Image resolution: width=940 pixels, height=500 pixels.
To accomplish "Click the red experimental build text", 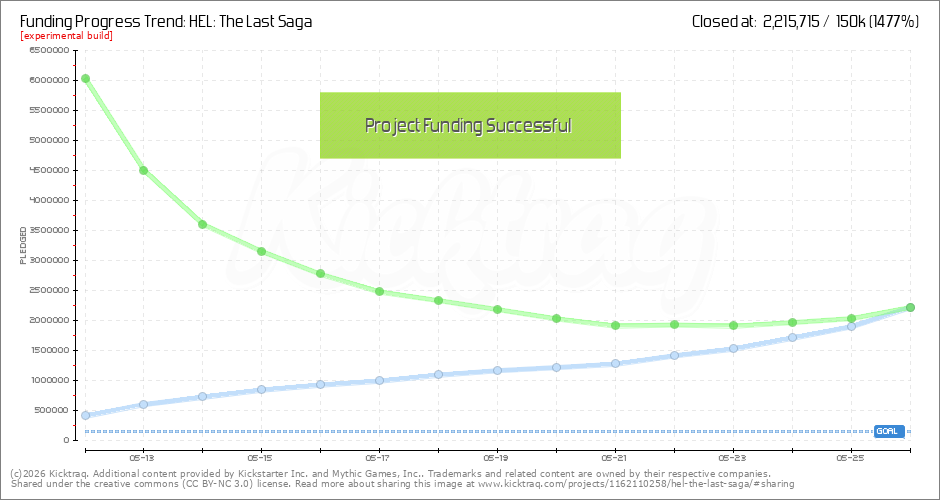I will pos(66,36).
